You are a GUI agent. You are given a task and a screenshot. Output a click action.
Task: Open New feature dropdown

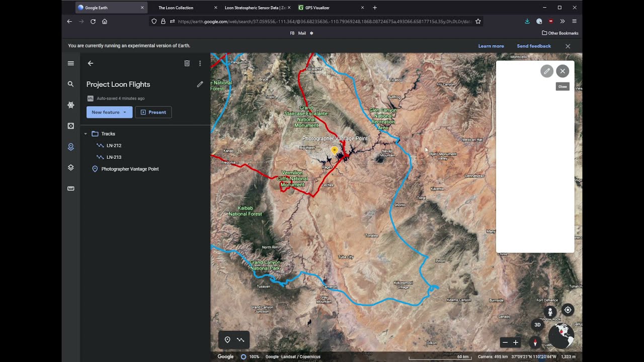point(109,112)
